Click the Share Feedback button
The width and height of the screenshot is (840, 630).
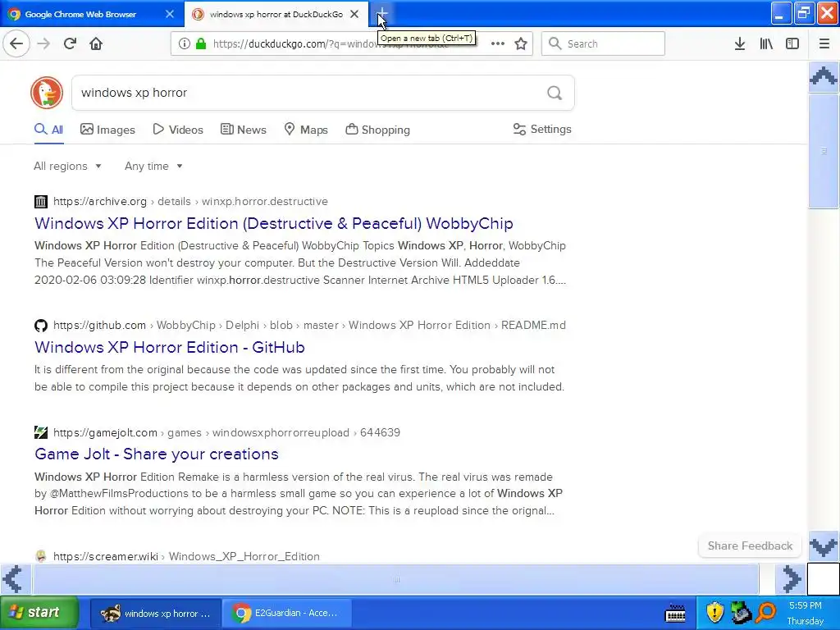750,546
